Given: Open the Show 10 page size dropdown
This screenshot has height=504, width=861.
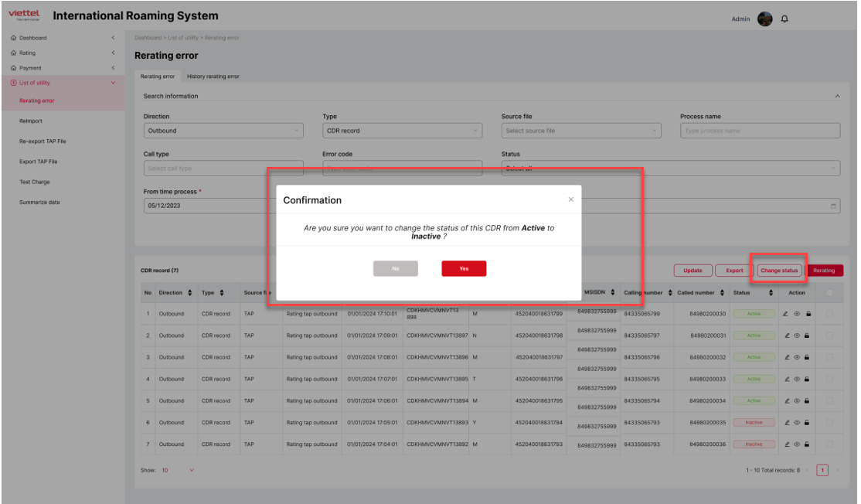Looking at the screenshot, I should tap(178, 470).
